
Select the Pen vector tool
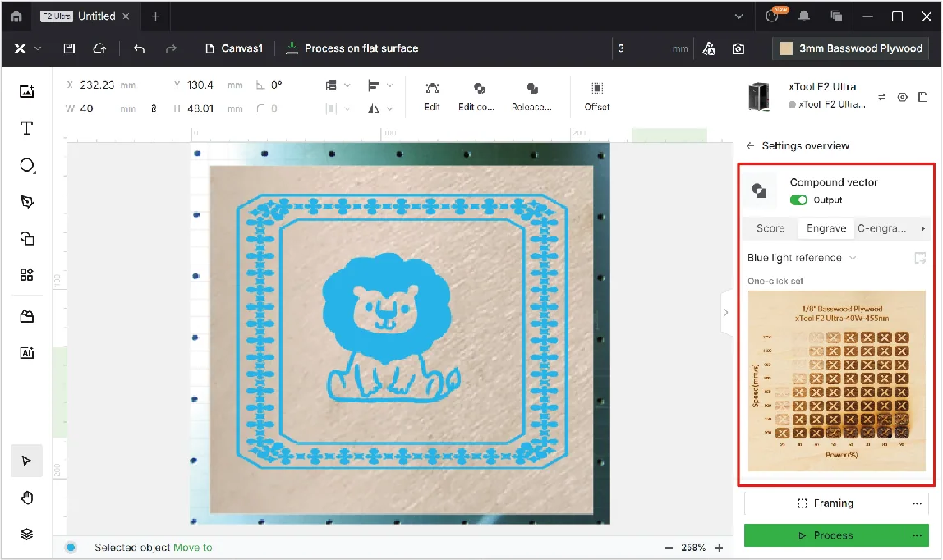27,201
